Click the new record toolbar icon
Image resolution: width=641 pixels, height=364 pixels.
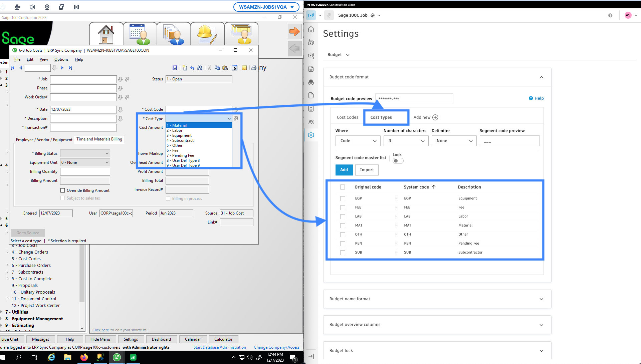185,68
